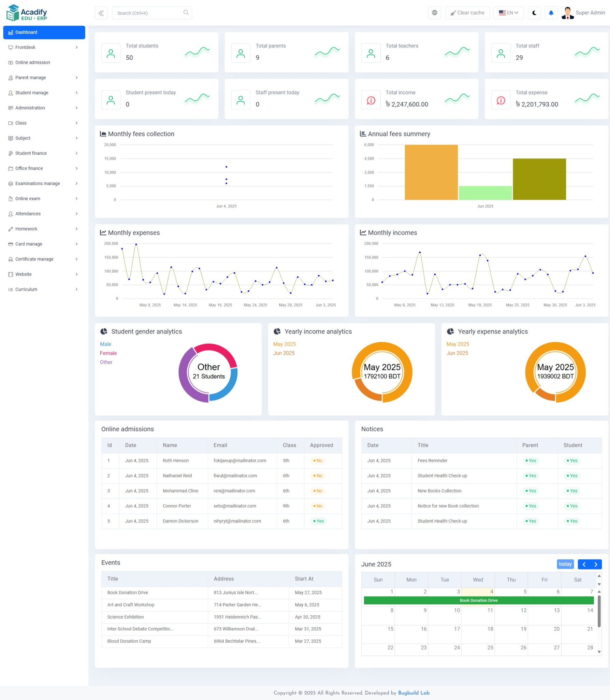Open the EN language dropdown
Screen dimensions: 610x700
point(509,13)
